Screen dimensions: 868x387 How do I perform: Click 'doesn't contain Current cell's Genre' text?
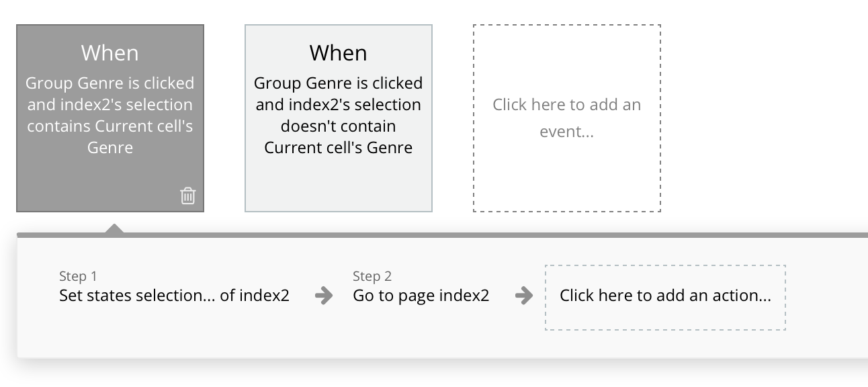(338, 137)
